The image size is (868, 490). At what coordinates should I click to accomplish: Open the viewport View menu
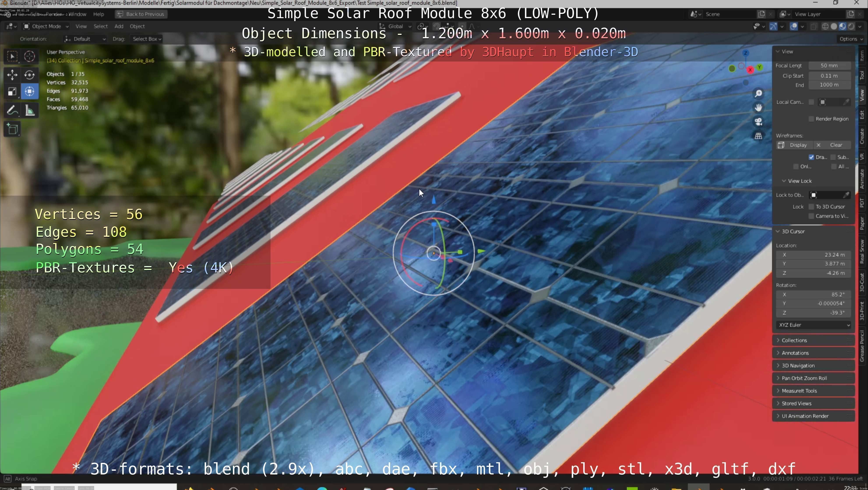[x=81, y=26]
